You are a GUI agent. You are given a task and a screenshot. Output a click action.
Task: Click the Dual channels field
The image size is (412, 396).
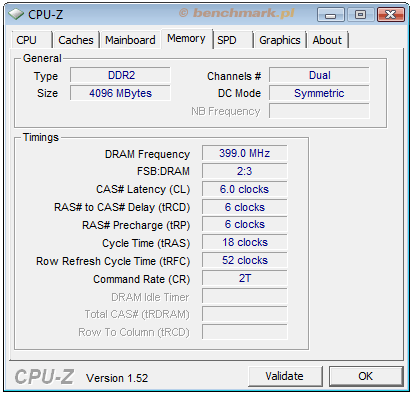(319, 75)
